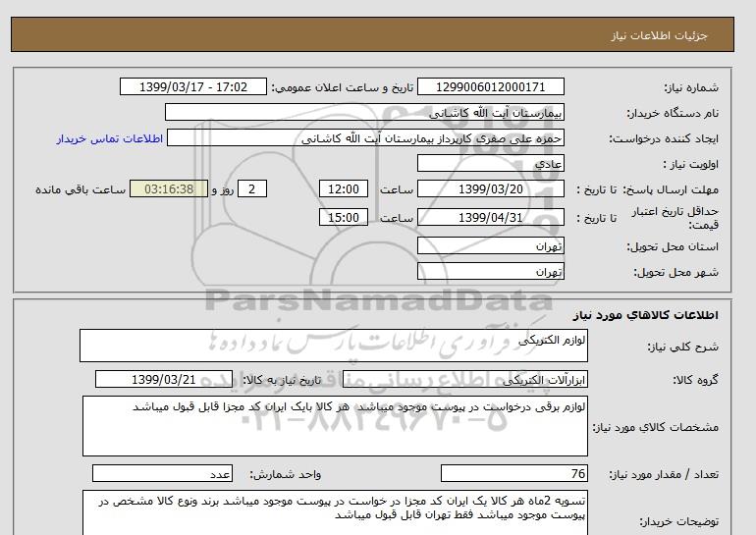This screenshot has width=756, height=535.
Task: Click the مهلت ارسال پاسخ label
Action: (671, 189)
